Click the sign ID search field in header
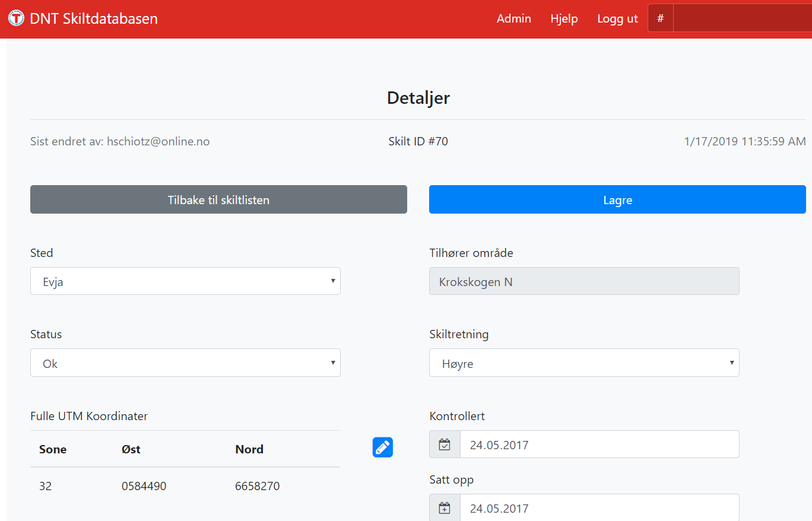Screen dimensions: 812x521 click(743, 18)
